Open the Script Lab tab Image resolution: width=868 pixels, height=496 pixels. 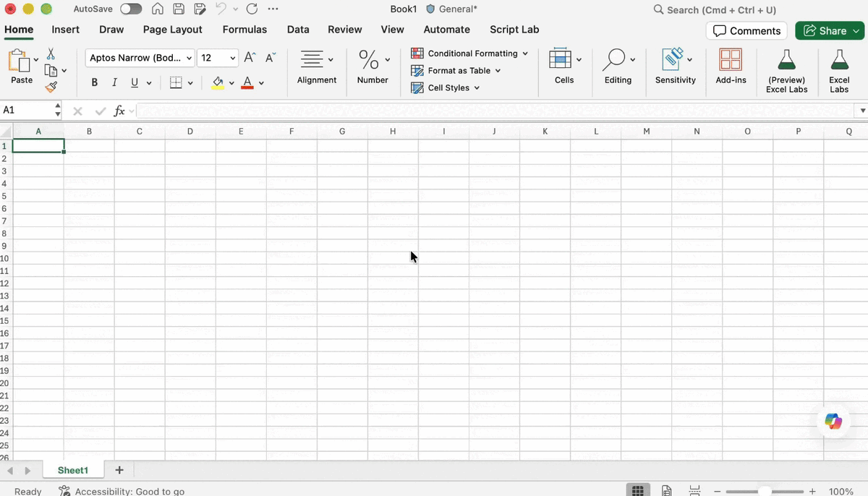tap(514, 30)
